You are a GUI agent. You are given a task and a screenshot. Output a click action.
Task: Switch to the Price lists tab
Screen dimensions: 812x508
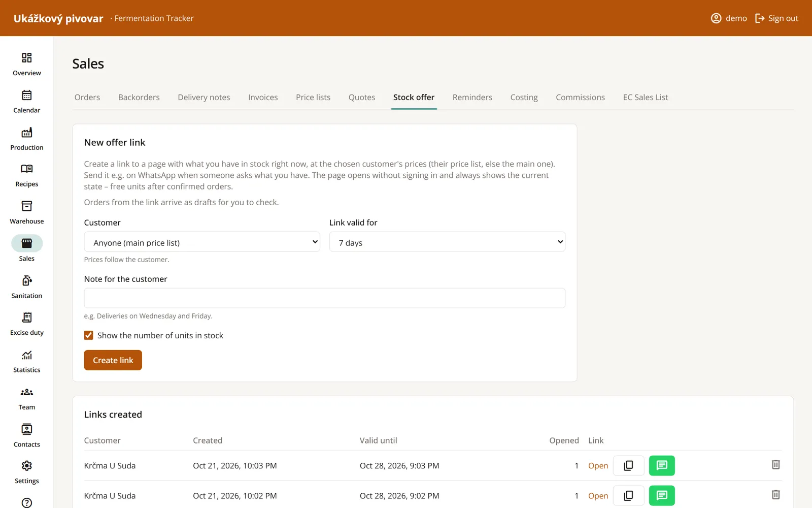pos(313,97)
